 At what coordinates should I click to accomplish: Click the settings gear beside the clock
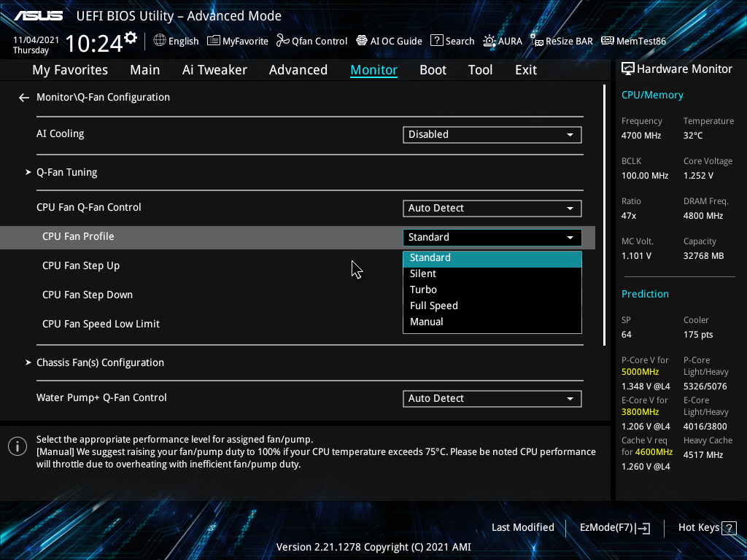coord(131,37)
